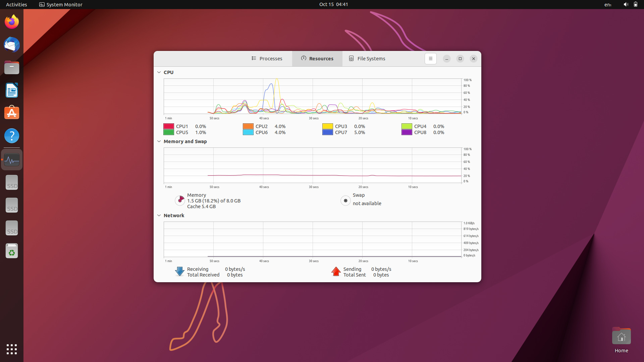Collapse the CPU section
644x362 pixels.
[159, 72]
